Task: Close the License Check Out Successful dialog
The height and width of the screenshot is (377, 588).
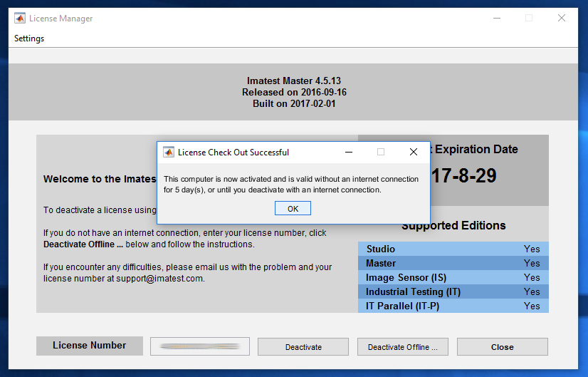Action: (414, 152)
